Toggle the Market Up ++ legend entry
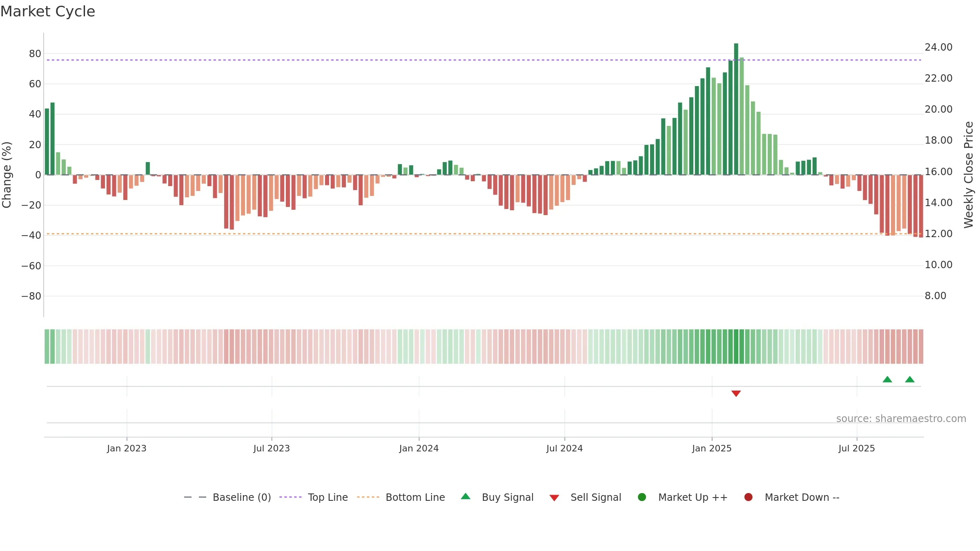980x551 pixels. click(683, 497)
